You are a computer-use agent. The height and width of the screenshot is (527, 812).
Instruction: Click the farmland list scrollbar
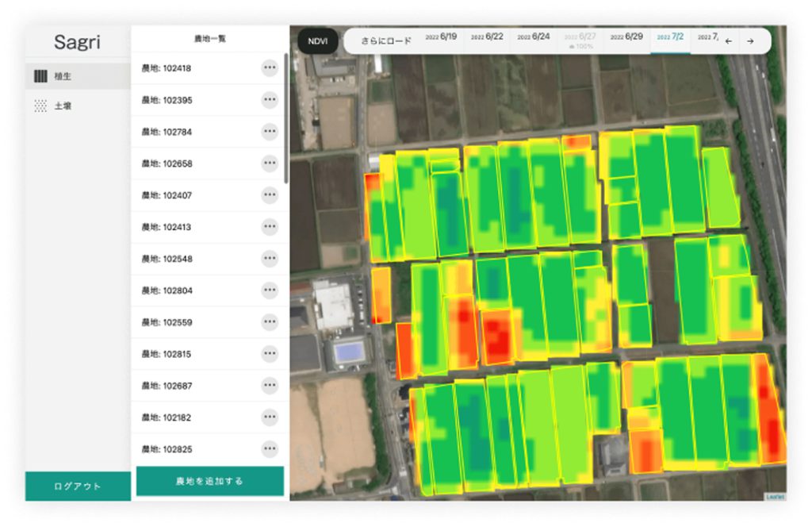click(285, 117)
